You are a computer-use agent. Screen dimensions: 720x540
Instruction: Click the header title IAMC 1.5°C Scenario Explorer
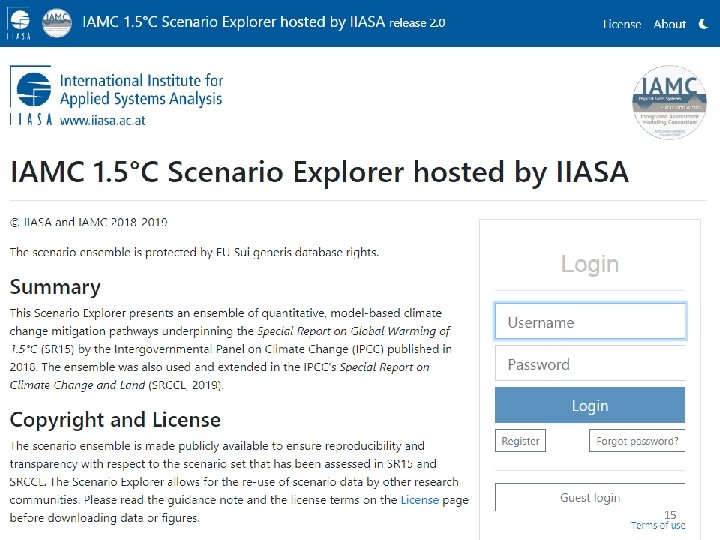233,22
